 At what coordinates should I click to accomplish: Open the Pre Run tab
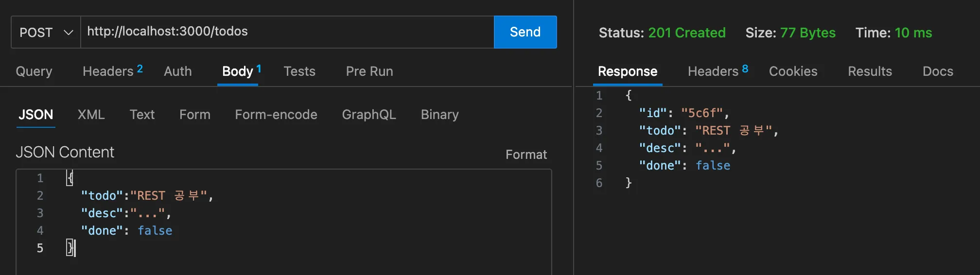[x=369, y=71]
